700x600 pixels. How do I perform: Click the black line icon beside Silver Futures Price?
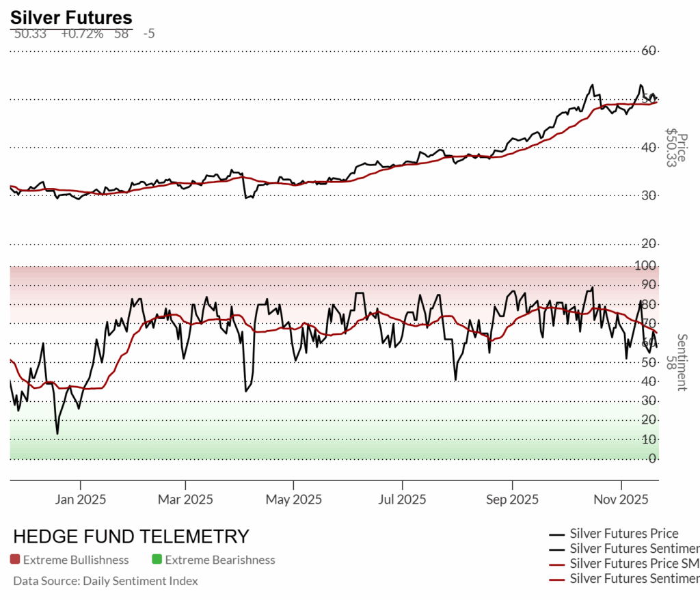point(557,534)
